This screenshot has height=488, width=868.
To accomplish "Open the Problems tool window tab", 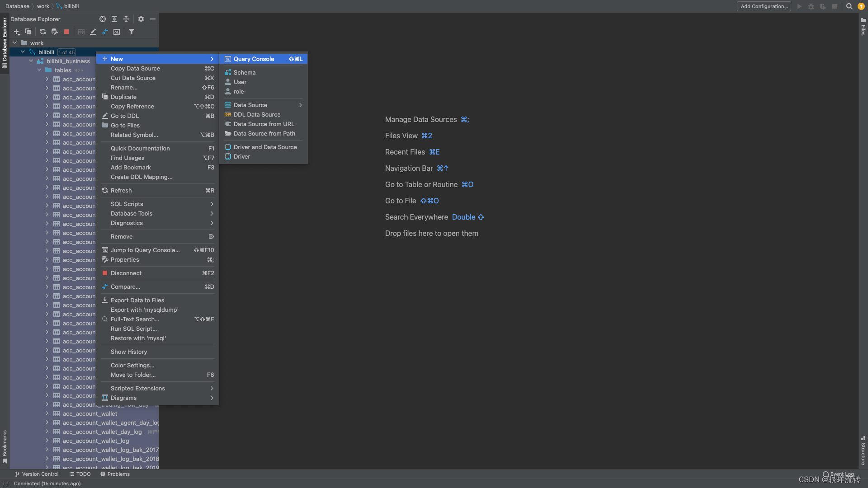I will pos(115,474).
